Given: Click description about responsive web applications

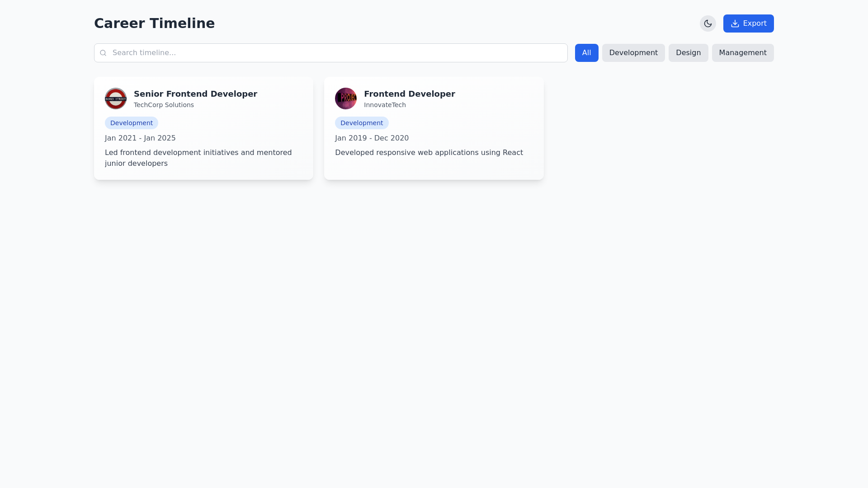Looking at the screenshot, I should point(429,153).
